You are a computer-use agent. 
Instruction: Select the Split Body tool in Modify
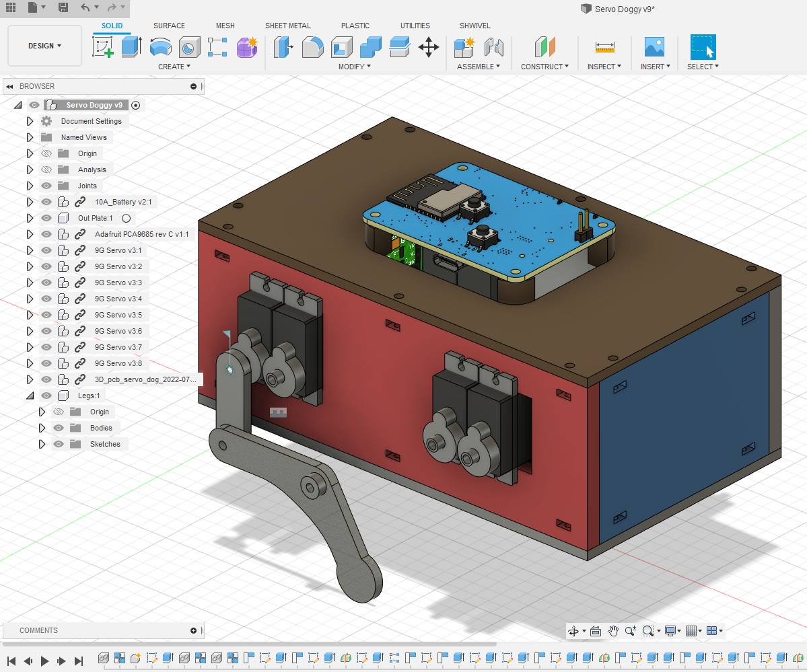coord(399,47)
